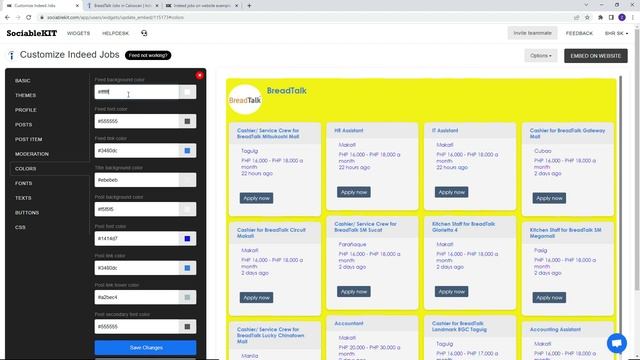Close the Indeed jobs on website tab

coord(236,6)
